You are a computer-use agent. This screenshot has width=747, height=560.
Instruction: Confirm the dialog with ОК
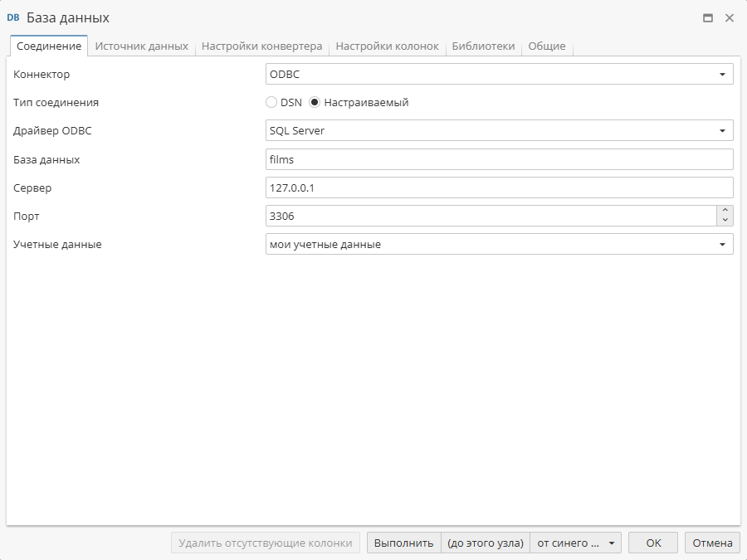[x=652, y=542]
